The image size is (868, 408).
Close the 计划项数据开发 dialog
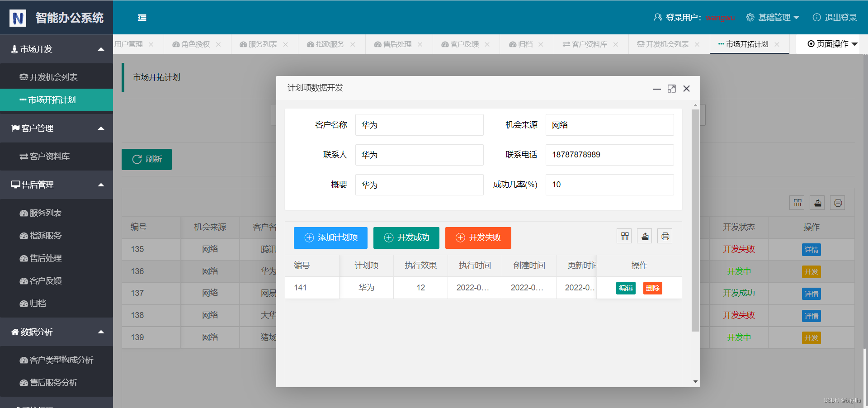tap(686, 89)
